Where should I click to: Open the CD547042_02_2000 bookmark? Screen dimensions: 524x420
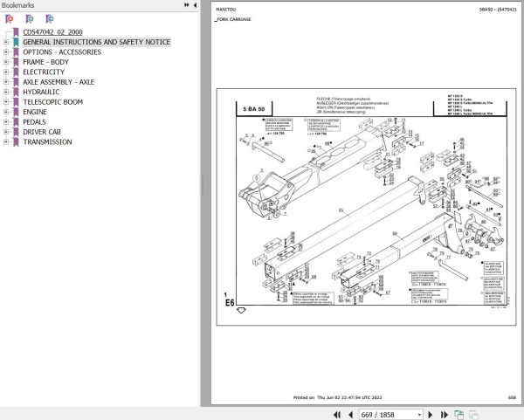(52, 32)
